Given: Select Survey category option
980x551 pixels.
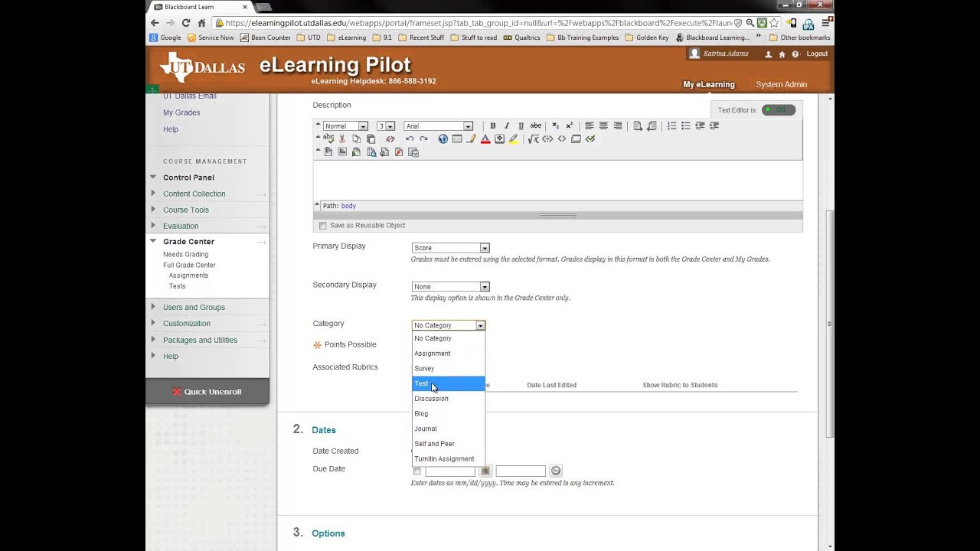Looking at the screenshot, I should point(449,368).
